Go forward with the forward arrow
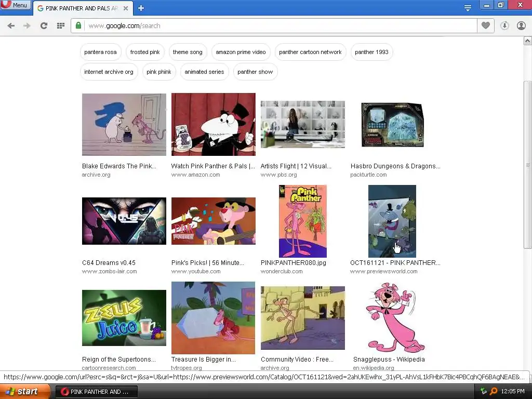532x399 pixels. 27,26
